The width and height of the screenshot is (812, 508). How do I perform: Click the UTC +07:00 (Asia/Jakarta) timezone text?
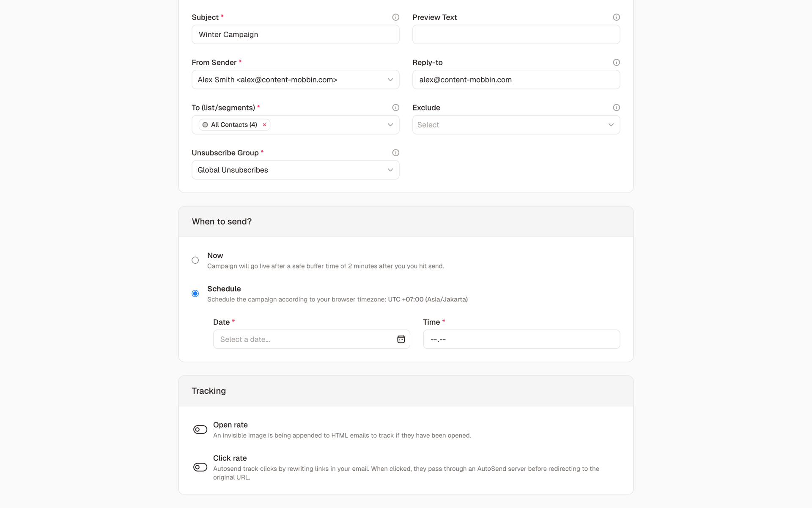point(428,299)
